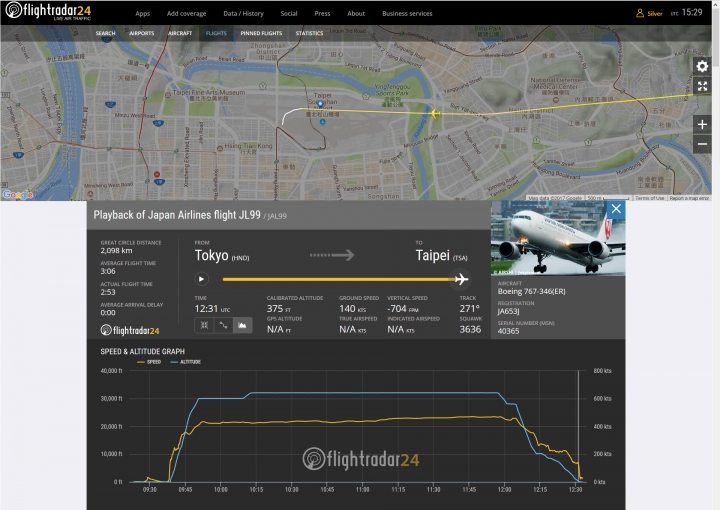Click serial number 40365
The width and height of the screenshot is (720, 510).
click(508, 331)
